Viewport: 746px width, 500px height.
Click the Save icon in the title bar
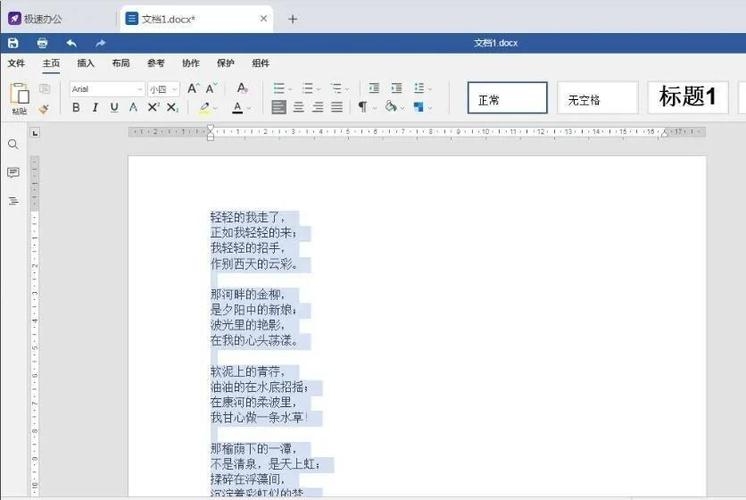coord(13,43)
